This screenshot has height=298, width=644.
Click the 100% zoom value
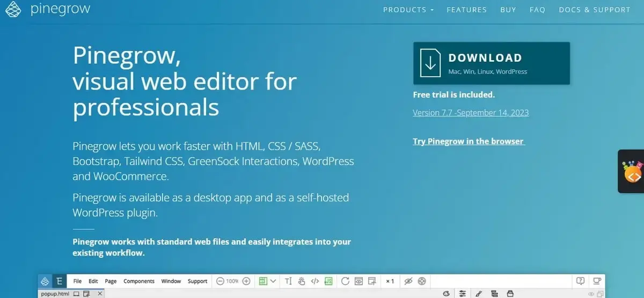pyautogui.click(x=232, y=281)
